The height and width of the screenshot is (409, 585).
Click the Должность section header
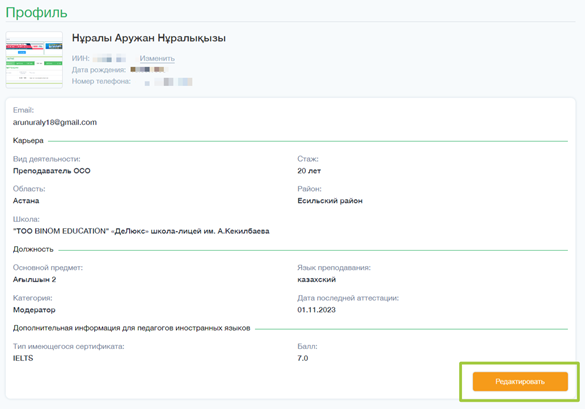(33, 249)
